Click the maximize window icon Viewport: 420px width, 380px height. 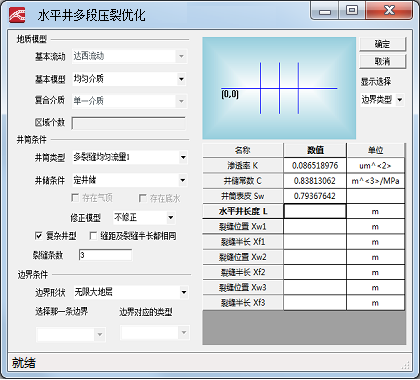tap(352, 10)
